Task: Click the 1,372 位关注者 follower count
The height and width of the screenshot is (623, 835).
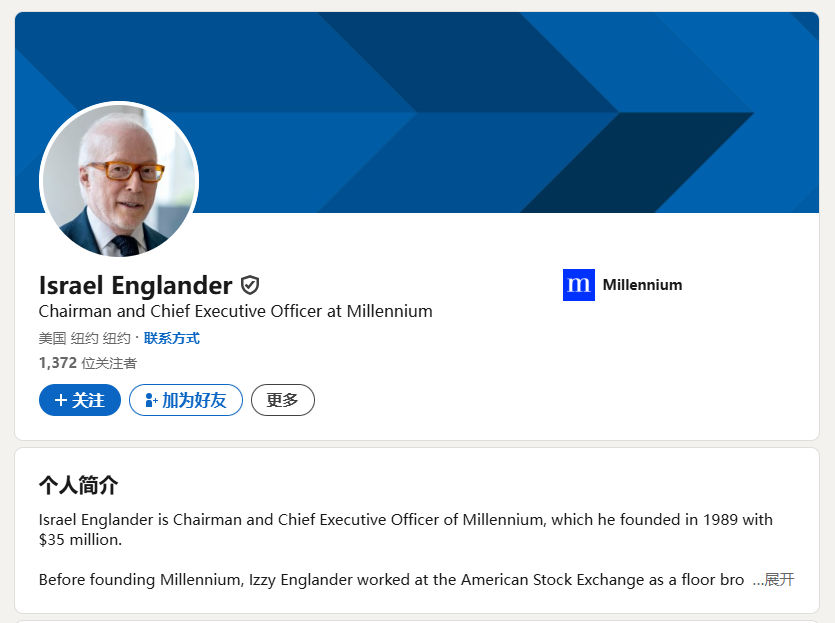Action: pyautogui.click(x=88, y=363)
